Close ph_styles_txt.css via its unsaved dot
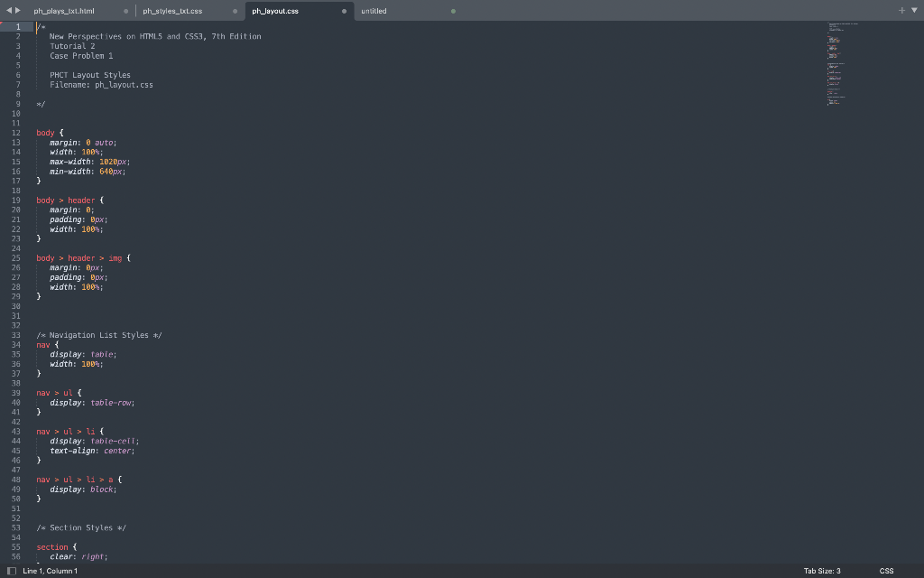924x578 pixels. (x=236, y=11)
